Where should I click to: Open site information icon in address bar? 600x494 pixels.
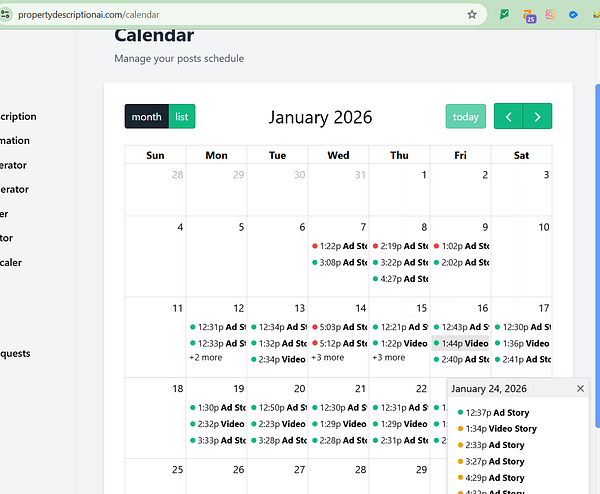[x=5, y=15]
